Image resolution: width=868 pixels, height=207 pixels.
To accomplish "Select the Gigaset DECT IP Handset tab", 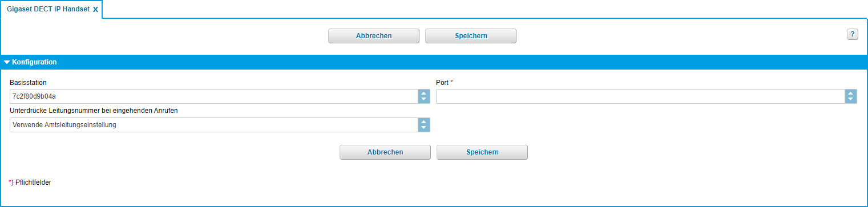I will point(48,9).
